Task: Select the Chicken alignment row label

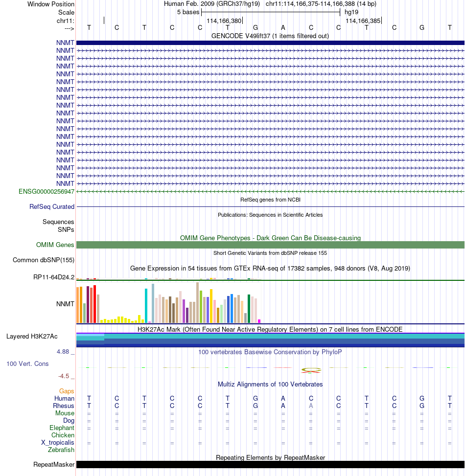Action: point(63,435)
